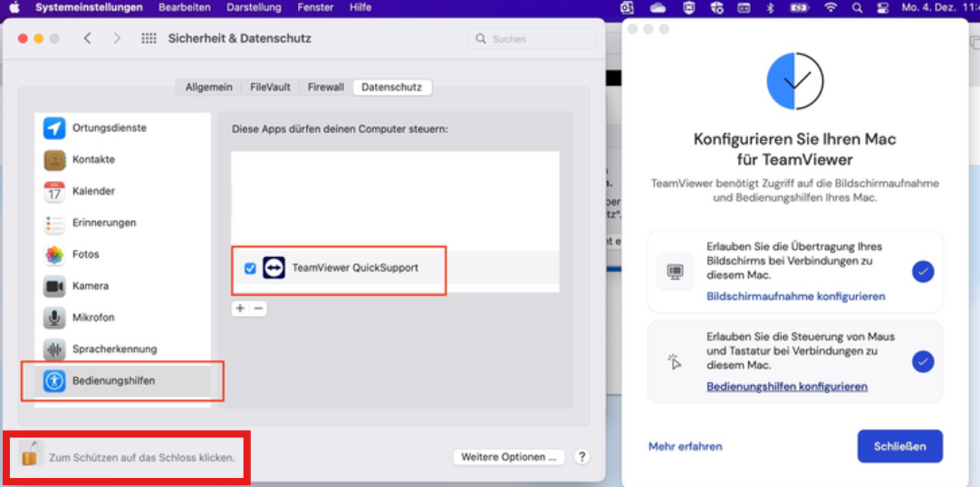The height and width of the screenshot is (487, 980).
Task: Click the Bluetooth status icon
Action: point(770,7)
